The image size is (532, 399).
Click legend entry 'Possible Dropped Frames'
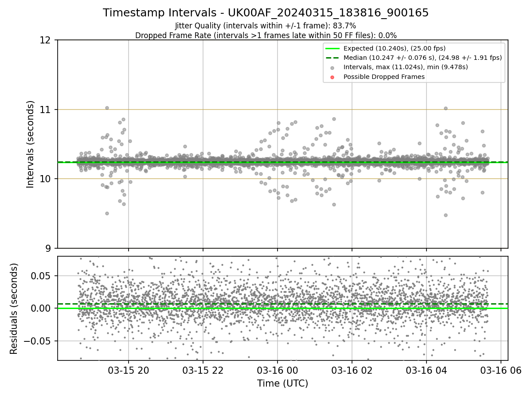coord(384,77)
